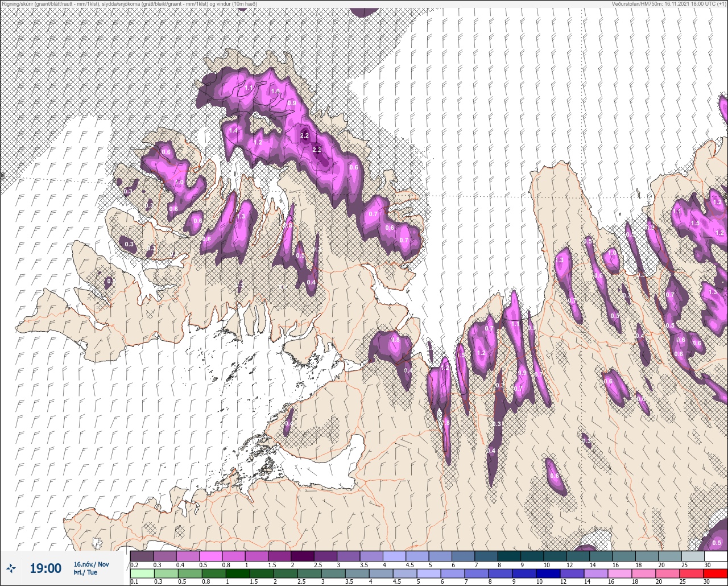Click the weekday text 'Þri./ Tue'

click(85, 572)
